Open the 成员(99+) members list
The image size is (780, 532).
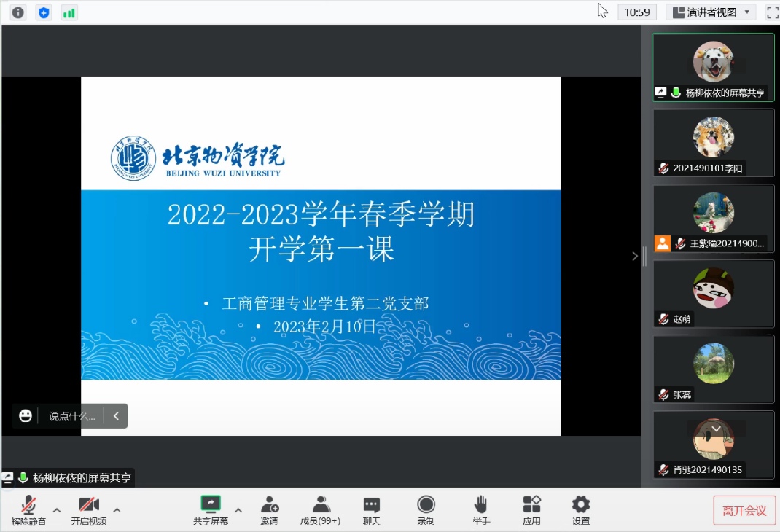(320, 509)
